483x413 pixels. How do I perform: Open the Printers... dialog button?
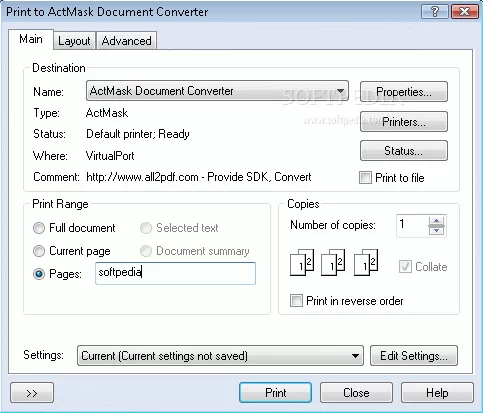(404, 122)
